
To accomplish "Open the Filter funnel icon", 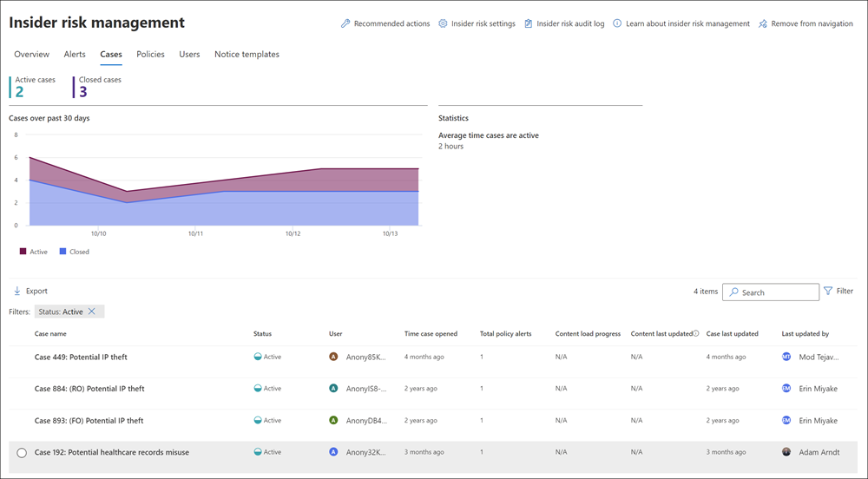I will coord(828,292).
